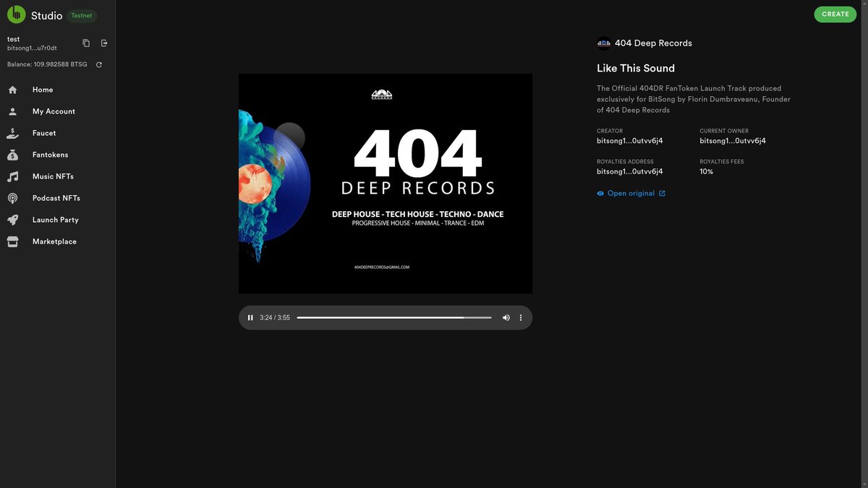The height and width of the screenshot is (488, 868).
Task: Open the audio player more options menu
Action: coord(521,317)
